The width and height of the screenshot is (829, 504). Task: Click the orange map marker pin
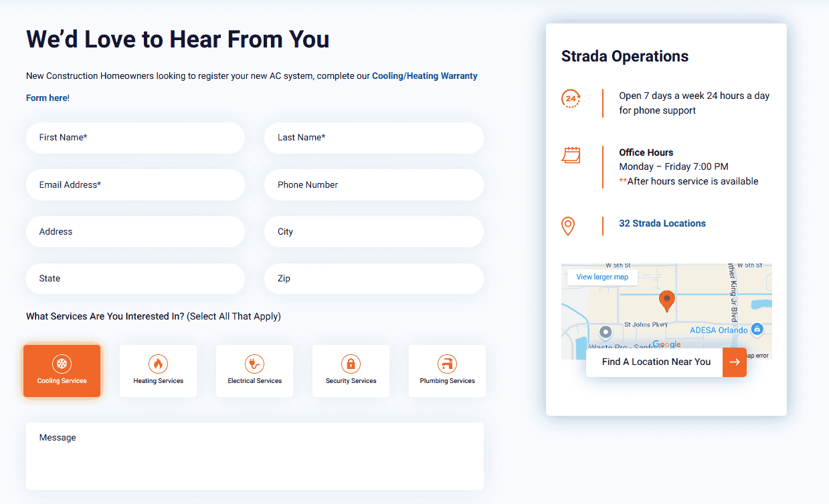[x=666, y=301]
